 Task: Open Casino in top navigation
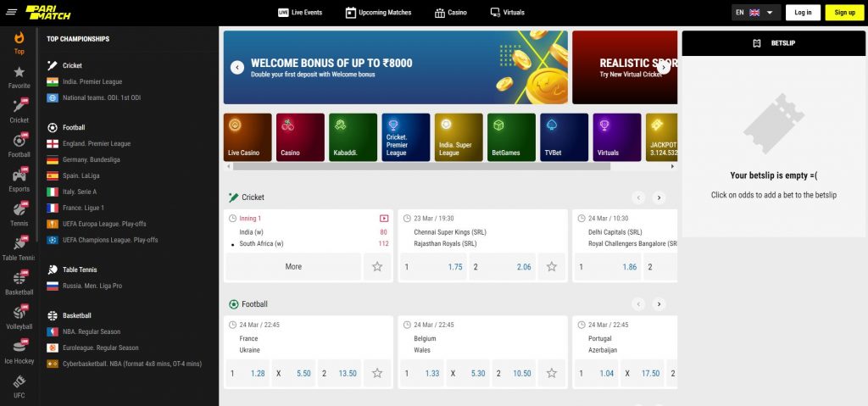(x=450, y=12)
